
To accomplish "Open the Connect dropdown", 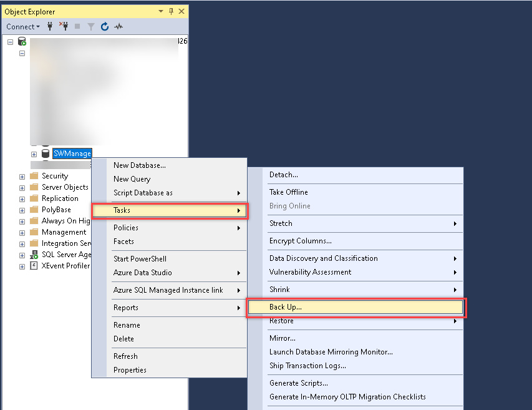I will tap(22, 26).
